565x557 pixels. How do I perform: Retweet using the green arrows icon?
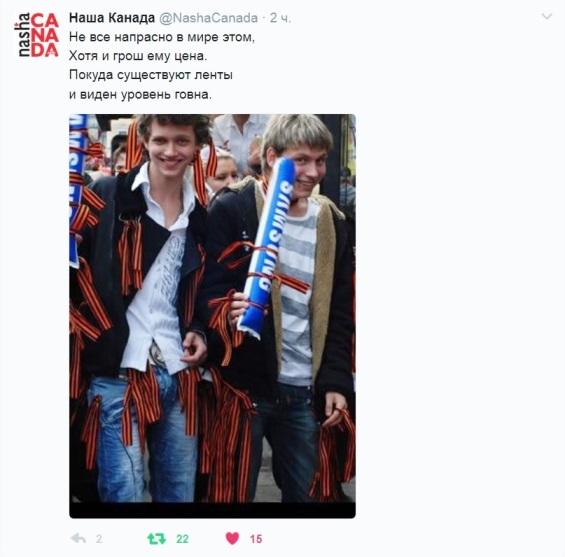pos(157,539)
